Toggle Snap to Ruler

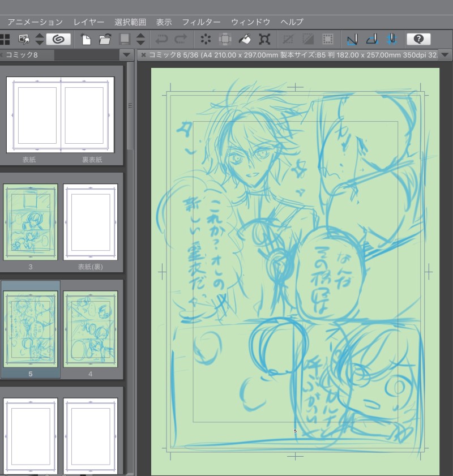click(x=352, y=39)
